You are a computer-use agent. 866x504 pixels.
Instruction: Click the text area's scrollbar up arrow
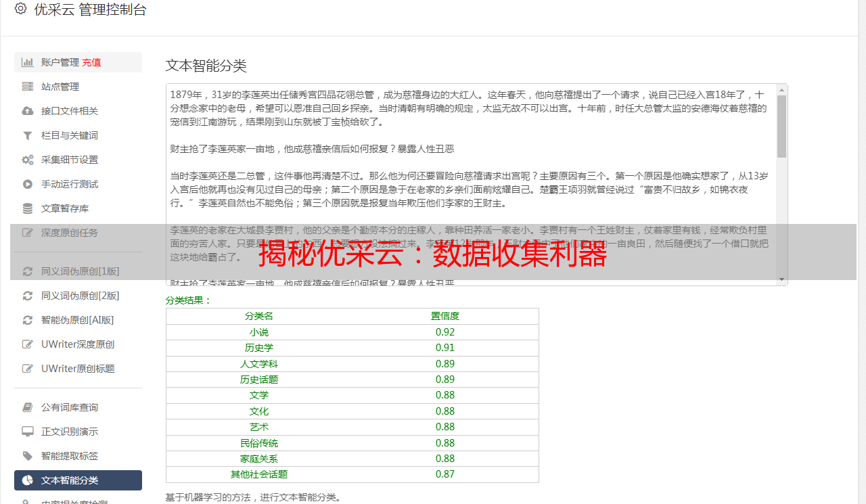pos(781,90)
